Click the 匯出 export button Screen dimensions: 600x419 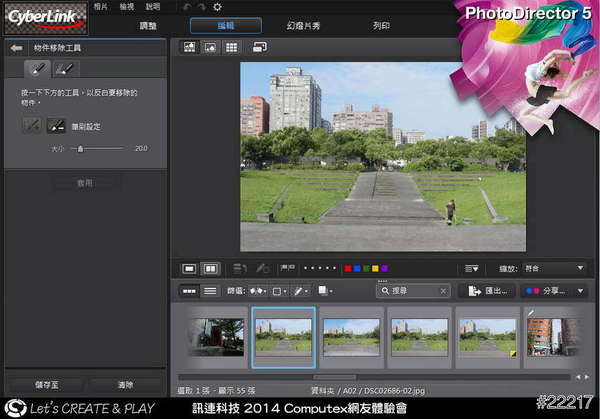486,291
